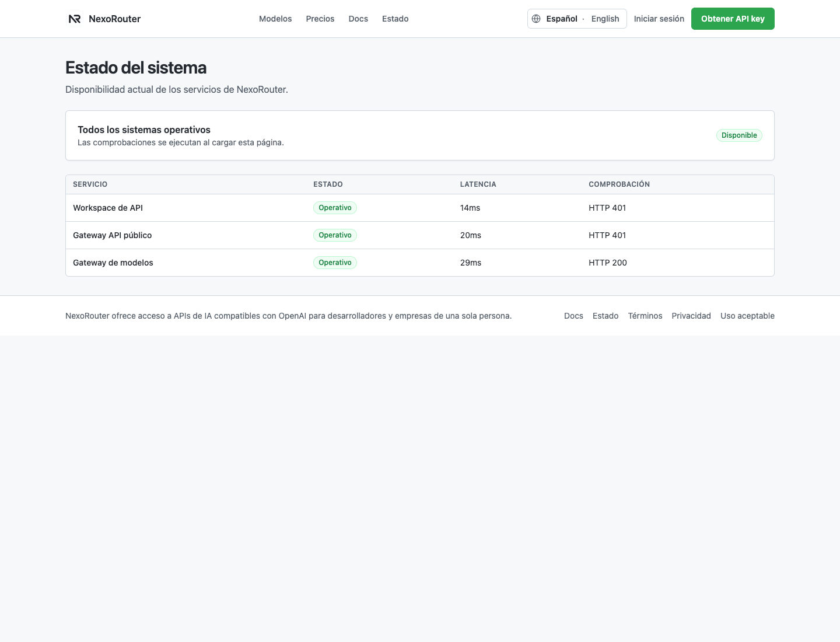Screen dimensions: 840x642
Task: Open the footer Docs link
Action: point(573,316)
